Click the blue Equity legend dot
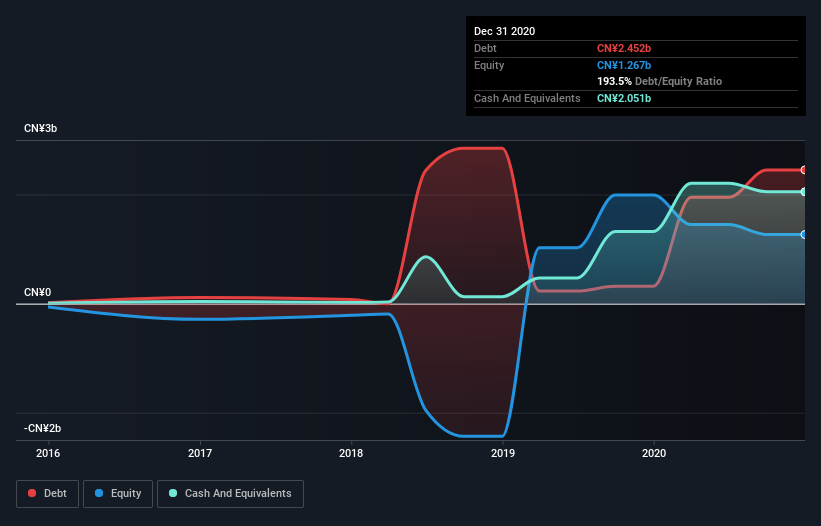This screenshot has height=526, width=821. tap(99, 493)
